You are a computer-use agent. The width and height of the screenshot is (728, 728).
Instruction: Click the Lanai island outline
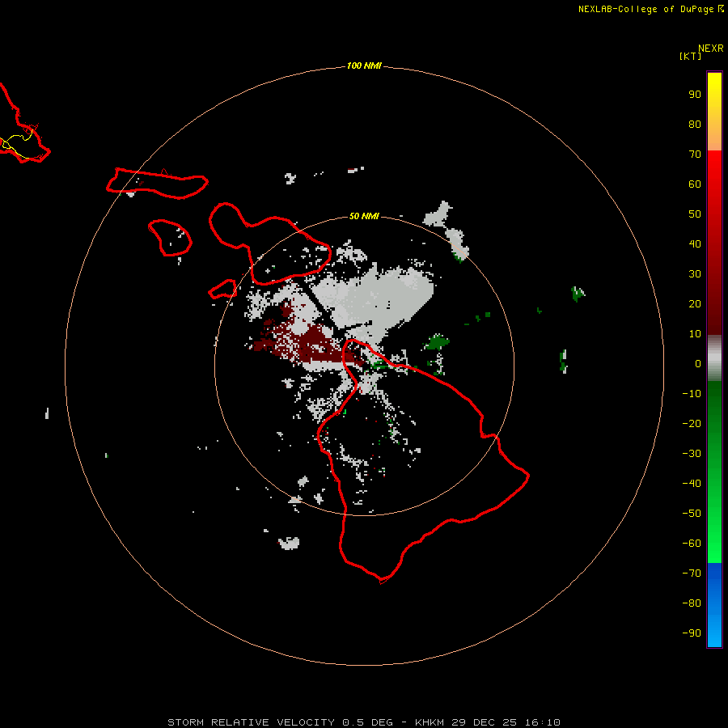pos(170,238)
